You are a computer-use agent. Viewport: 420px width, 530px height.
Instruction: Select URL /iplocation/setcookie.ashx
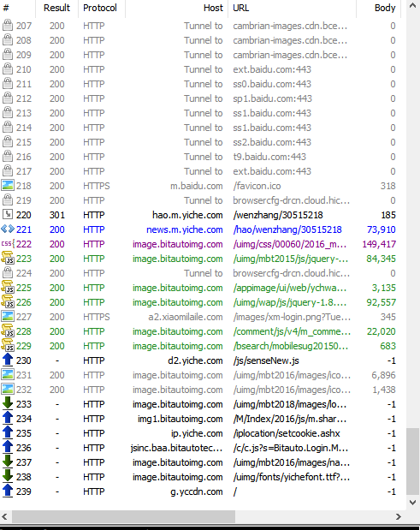(287, 433)
